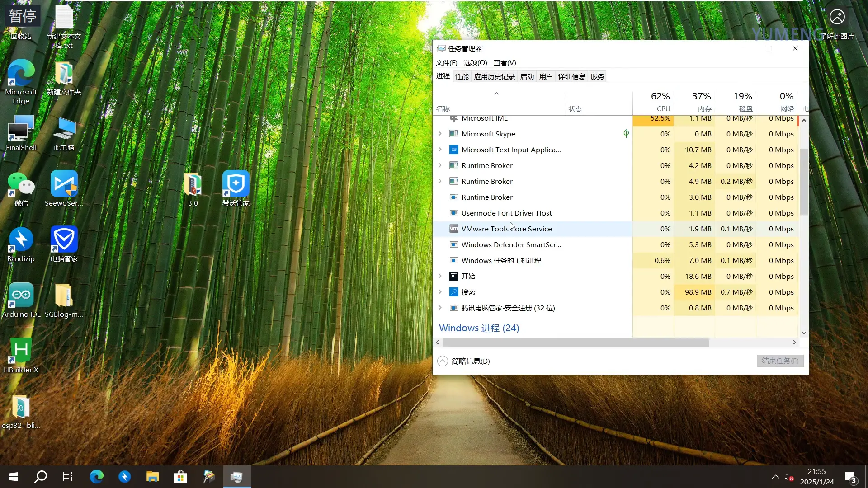Open File Explorer from the taskbar
The width and height of the screenshot is (868, 488).
152,476
